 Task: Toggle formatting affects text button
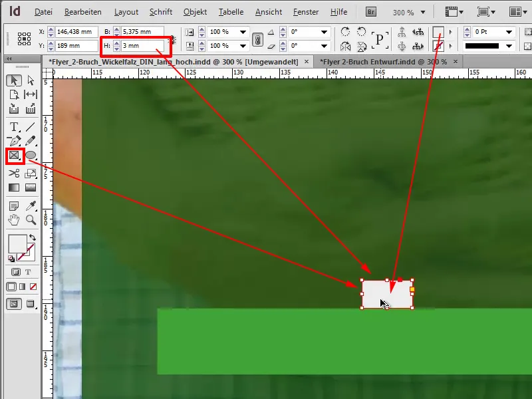click(28, 272)
